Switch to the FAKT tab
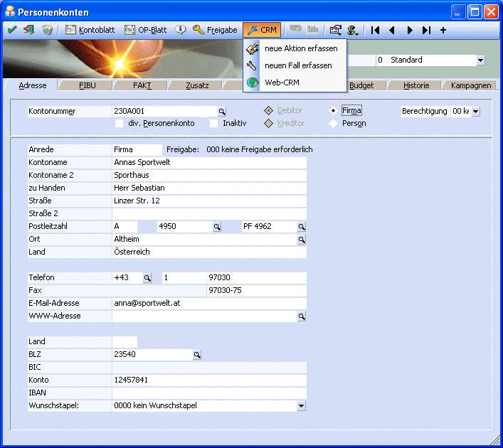This screenshot has width=503, height=448. coord(142,85)
